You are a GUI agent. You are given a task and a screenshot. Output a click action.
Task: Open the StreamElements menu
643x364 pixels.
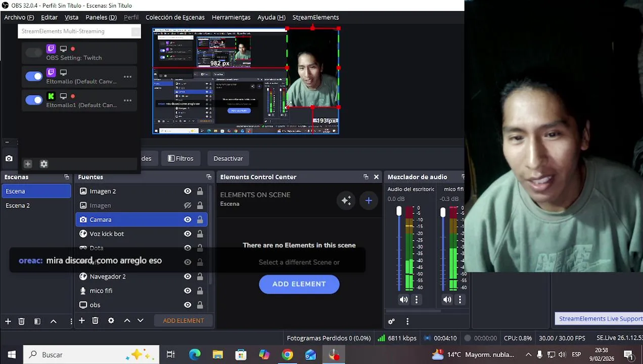315,17
